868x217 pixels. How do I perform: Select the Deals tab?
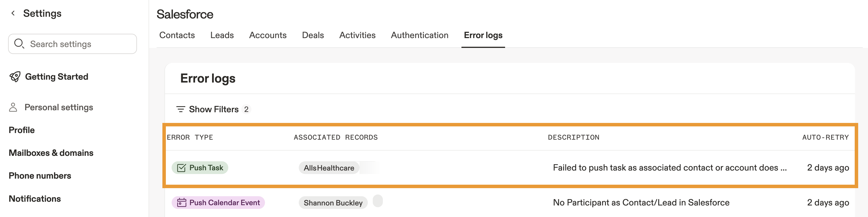(313, 35)
